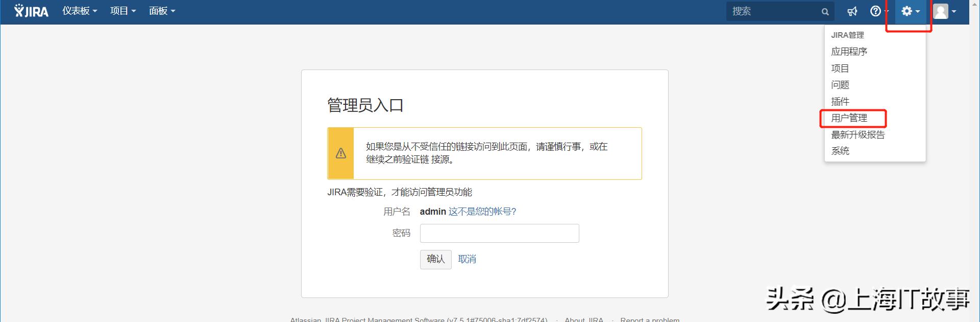Open the feedback megaphone icon
The width and height of the screenshot is (980, 322).
[x=852, y=11]
